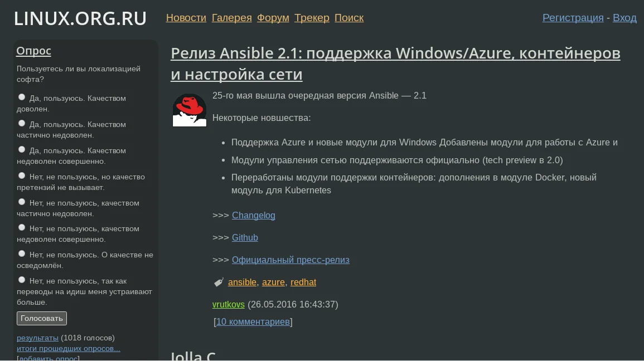Open итоги прошедших опросов link
The image size is (644, 361).
click(69, 348)
